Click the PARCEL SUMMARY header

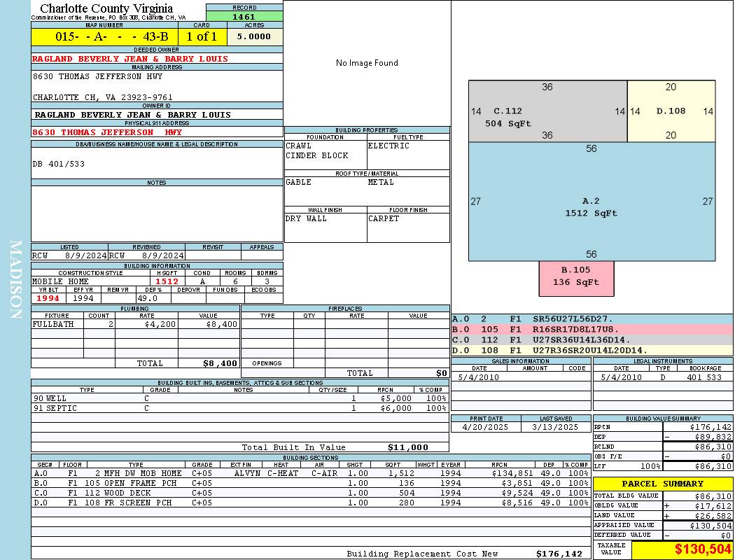point(663,484)
